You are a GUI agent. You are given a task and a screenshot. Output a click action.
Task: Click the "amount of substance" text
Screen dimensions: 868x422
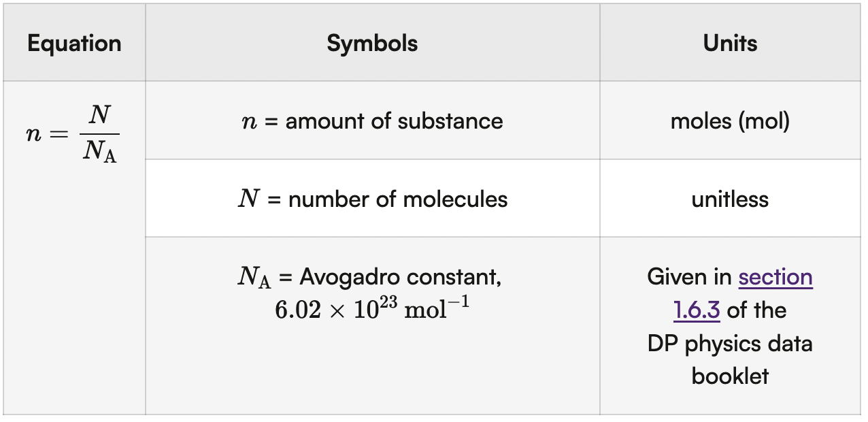[x=394, y=121]
